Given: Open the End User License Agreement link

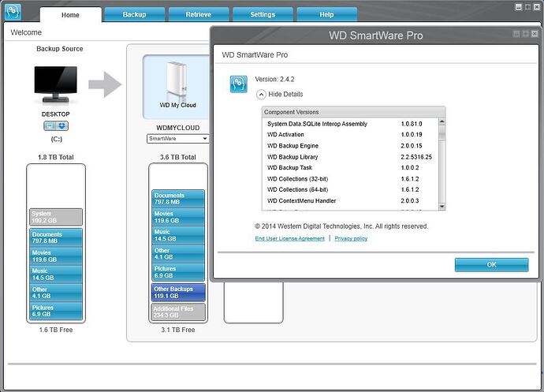Looking at the screenshot, I should click(x=289, y=238).
